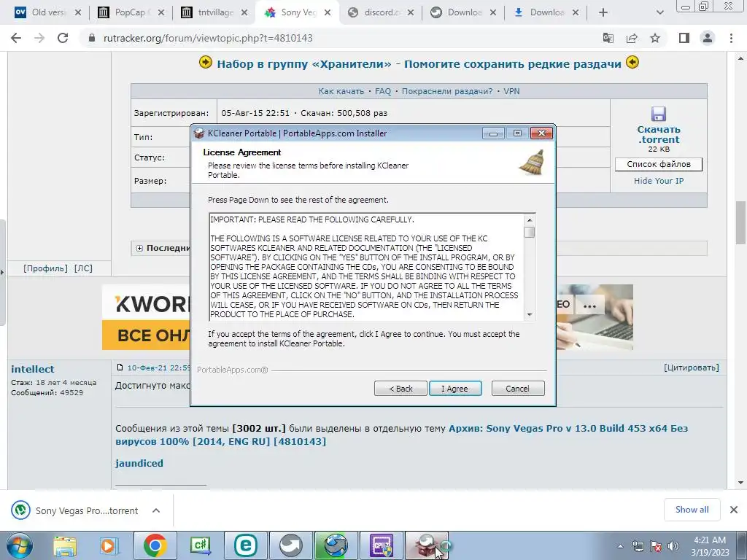Open the intellect user profile

(32, 369)
